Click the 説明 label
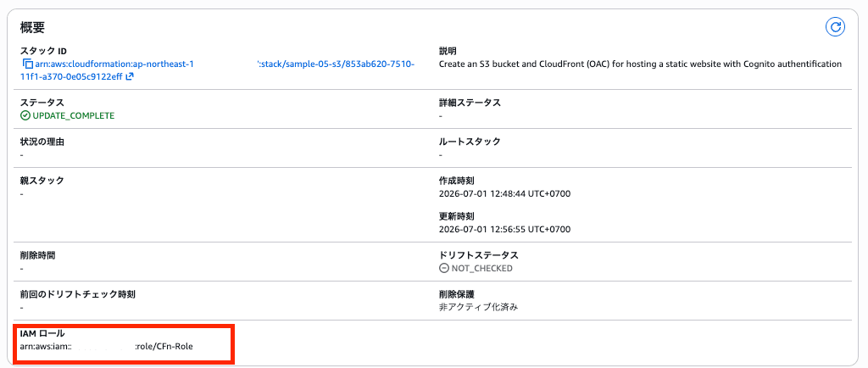The width and height of the screenshot is (868, 368). pos(448,52)
